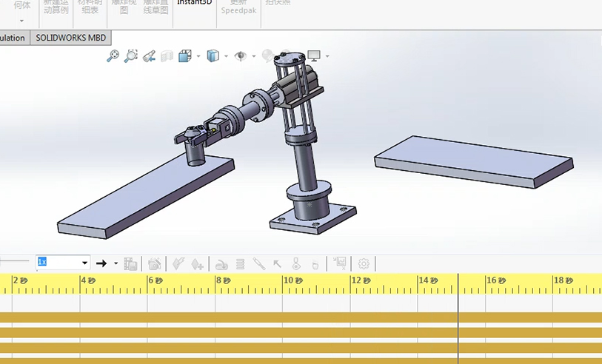Image resolution: width=602 pixels, height=364 pixels.
Task: Click the 18 秒 mark on timeline ruler
Action: [563, 280]
